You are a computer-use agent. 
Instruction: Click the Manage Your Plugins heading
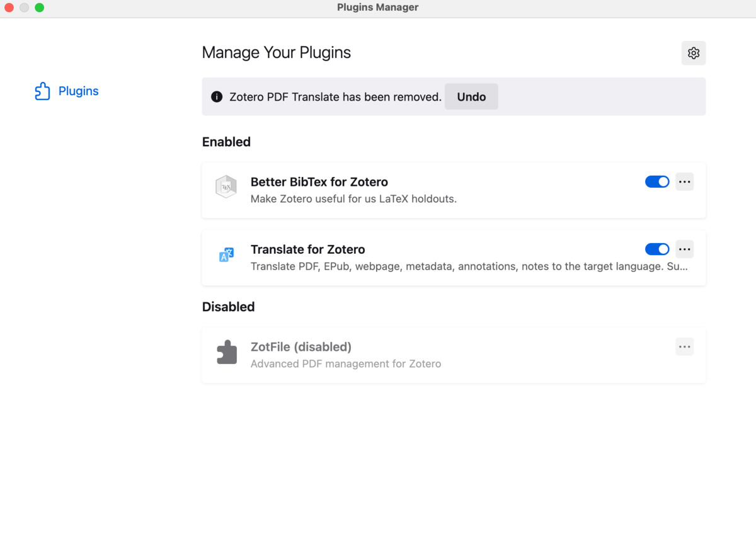coord(277,53)
